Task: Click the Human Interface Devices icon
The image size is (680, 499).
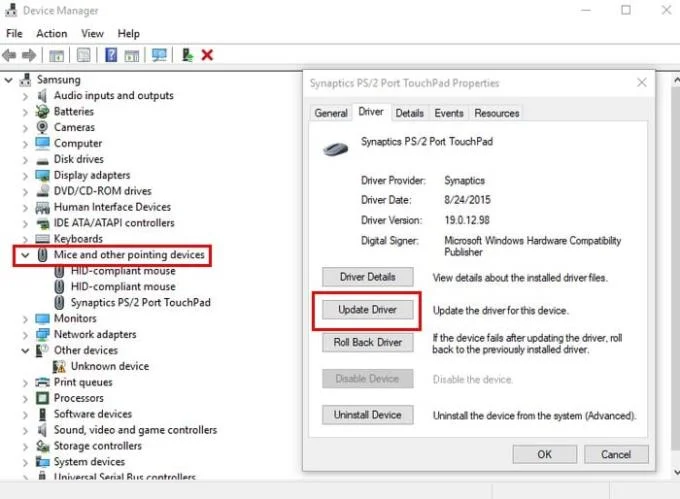Action: [42, 207]
